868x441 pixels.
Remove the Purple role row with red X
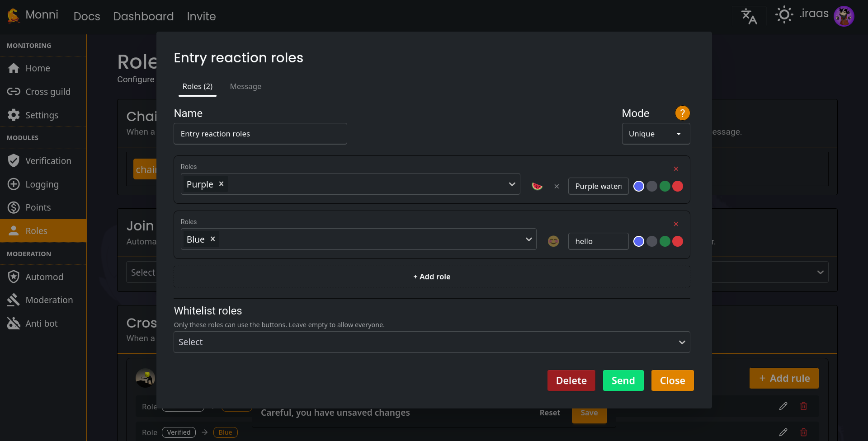676,169
